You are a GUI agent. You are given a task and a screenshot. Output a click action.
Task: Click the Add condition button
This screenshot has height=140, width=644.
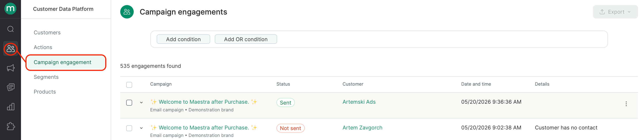coord(183,39)
